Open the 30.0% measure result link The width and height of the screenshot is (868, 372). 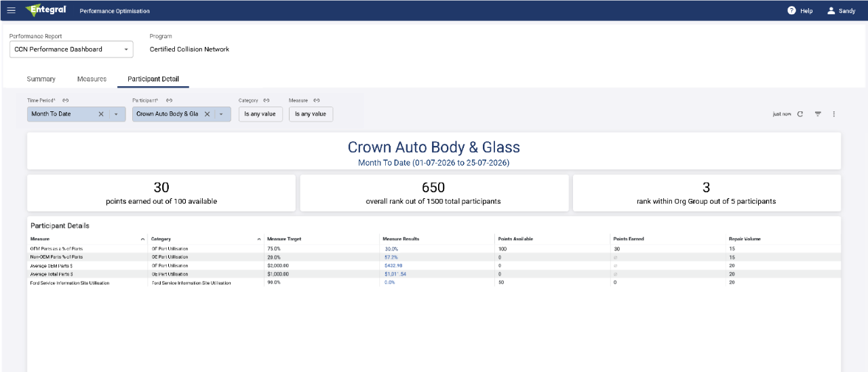pyautogui.click(x=391, y=249)
